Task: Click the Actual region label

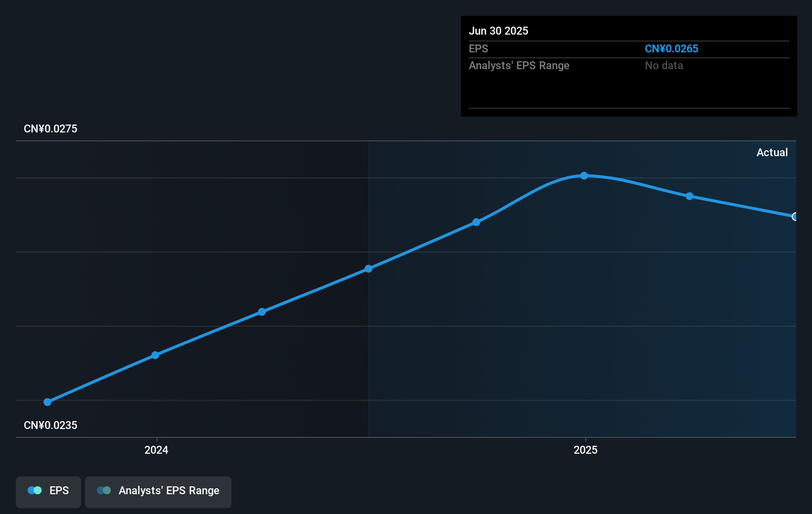Action: (x=772, y=153)
